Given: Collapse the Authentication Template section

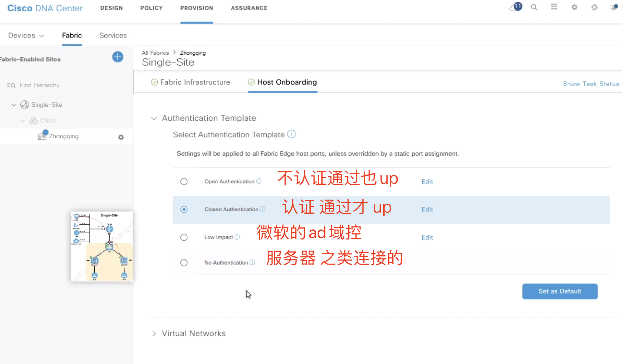Looking at the screenshot, I should (154, 118).
